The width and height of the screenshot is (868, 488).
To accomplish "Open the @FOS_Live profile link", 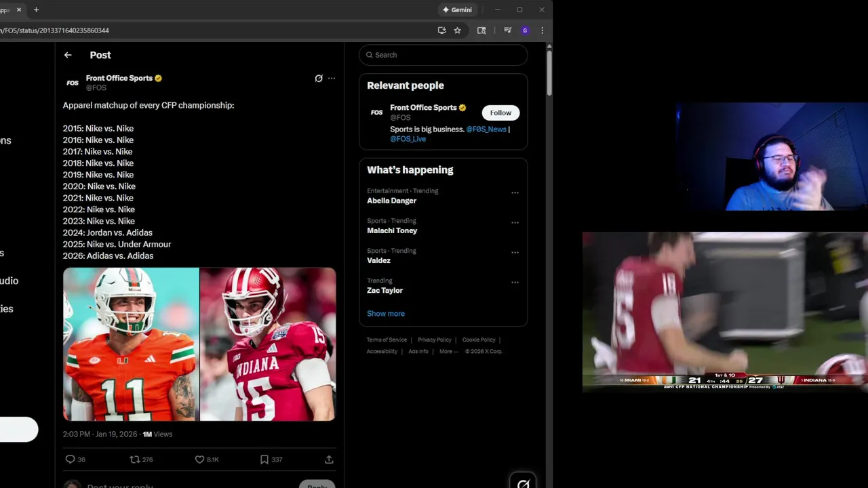I will 408,139.
